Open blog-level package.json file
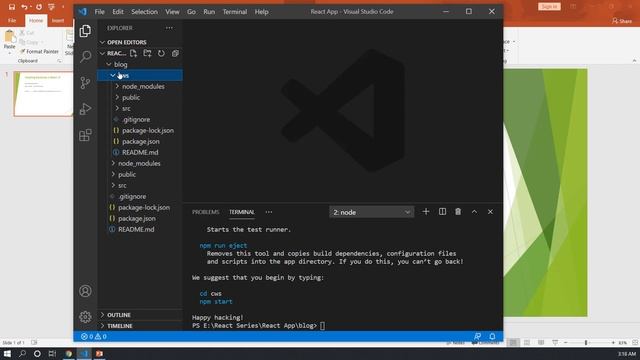Screen dimensions: 640x360 [140, 218]
